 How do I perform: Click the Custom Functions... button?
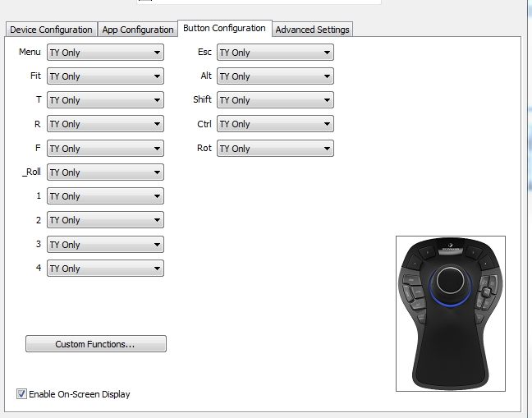96,344
